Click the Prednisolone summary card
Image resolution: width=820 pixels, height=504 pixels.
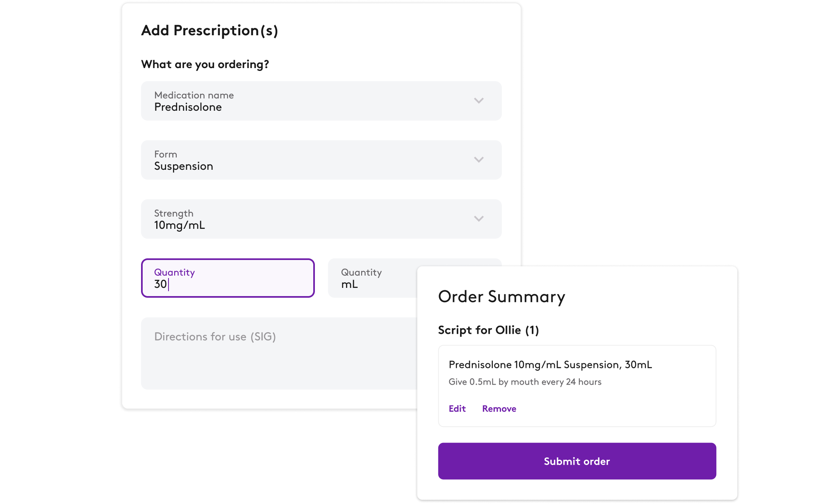click(x=576, y=385)
